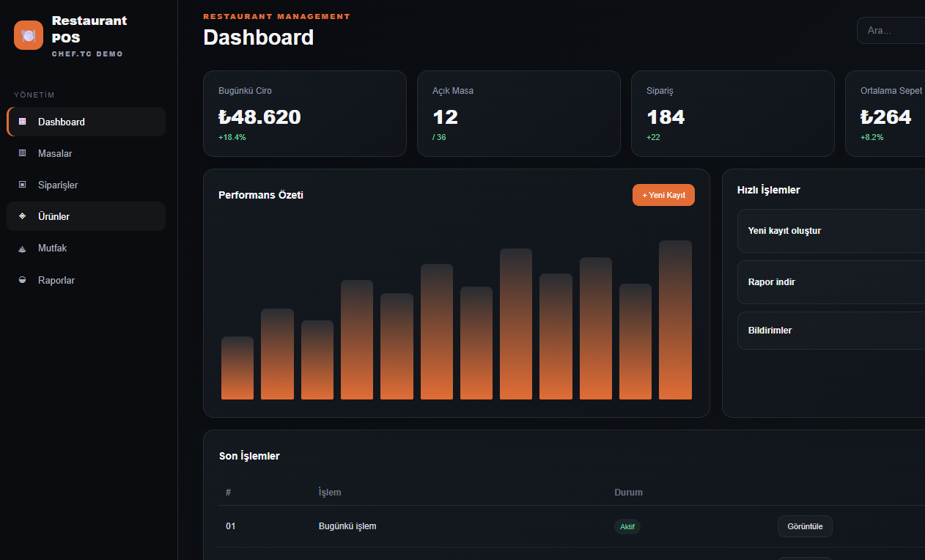Click the Performans Özeti heading
Screen dimensions: 925x560
261,195
